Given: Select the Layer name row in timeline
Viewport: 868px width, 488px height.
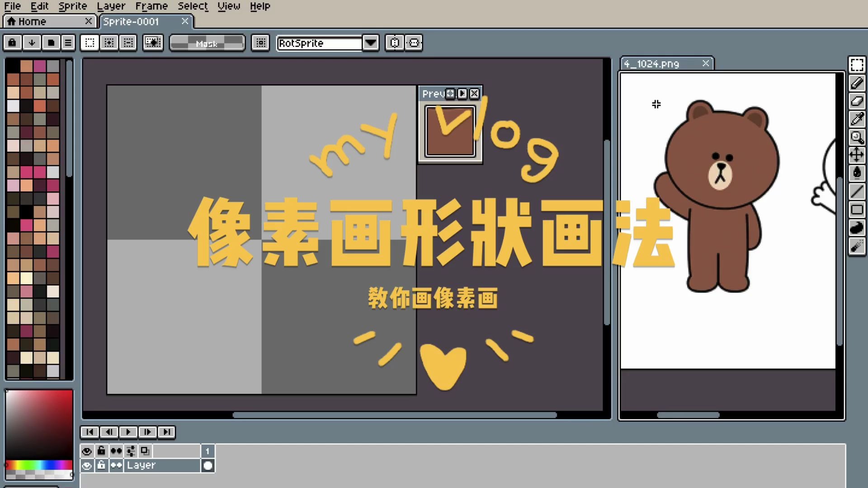Looking at the screenshot, I should coord(162,465).
